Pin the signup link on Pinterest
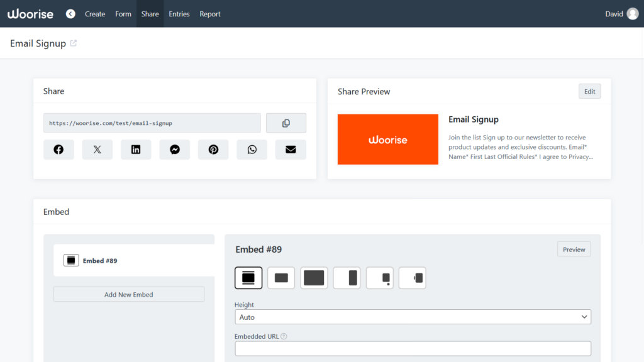Screen dimensions: 644x362 pyautogui.click(x=213, y=149)
